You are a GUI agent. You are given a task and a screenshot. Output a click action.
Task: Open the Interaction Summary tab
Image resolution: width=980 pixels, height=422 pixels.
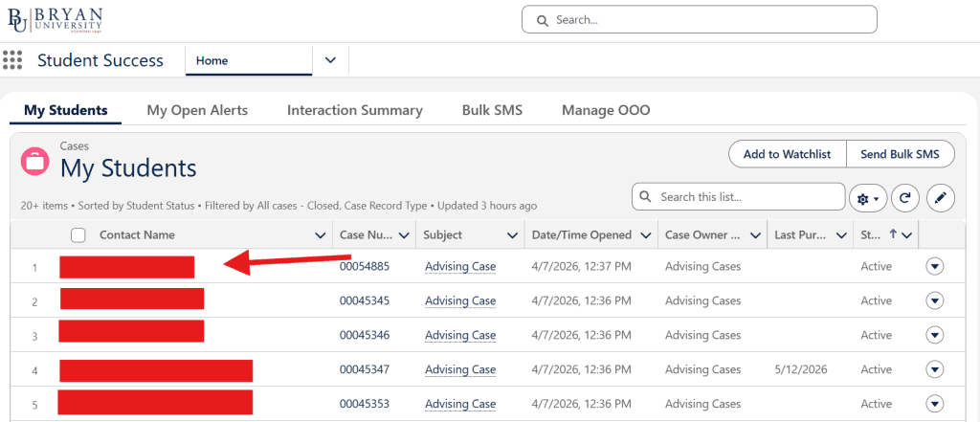tap(355, 111)
